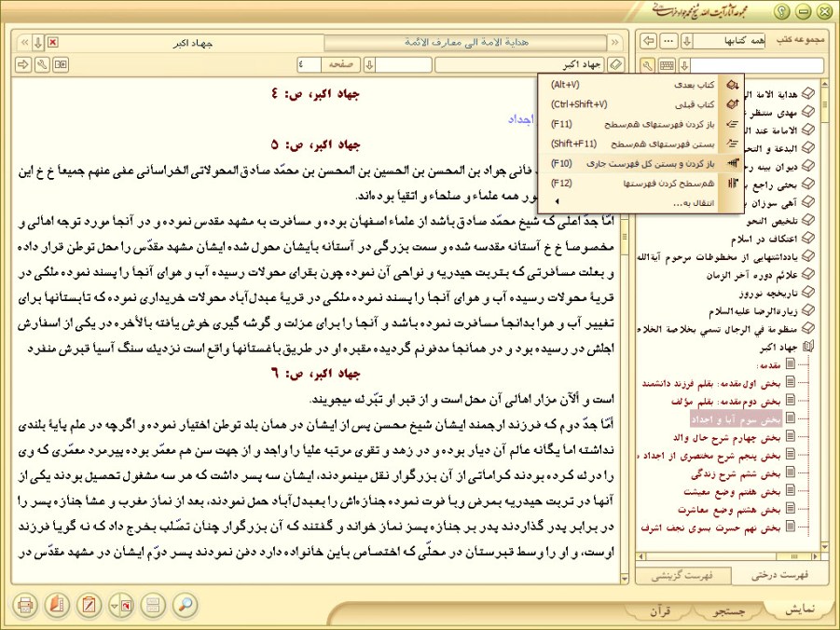840x630 pixels.
Task: Click the highlighted wrench icon in book list toolbar
Action: tap(648, 65)
